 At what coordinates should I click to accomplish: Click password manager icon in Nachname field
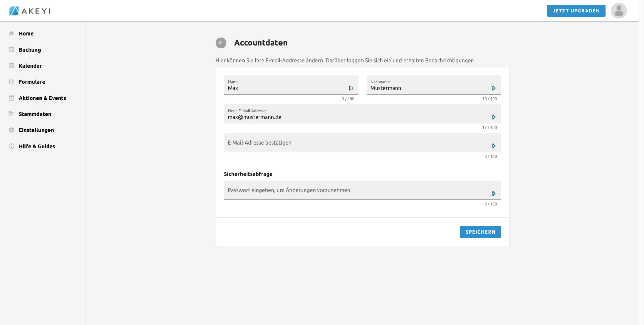pyautogui.click(x=493, y=88)
